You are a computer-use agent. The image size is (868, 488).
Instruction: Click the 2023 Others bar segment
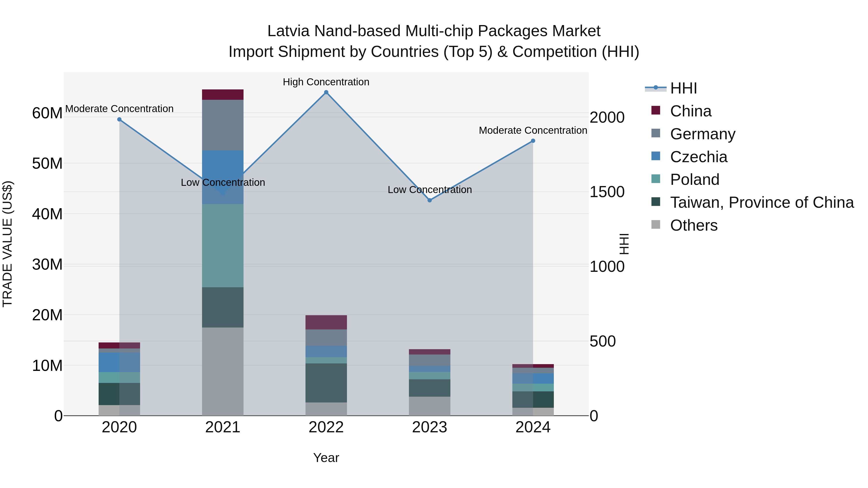pos(430,406)
